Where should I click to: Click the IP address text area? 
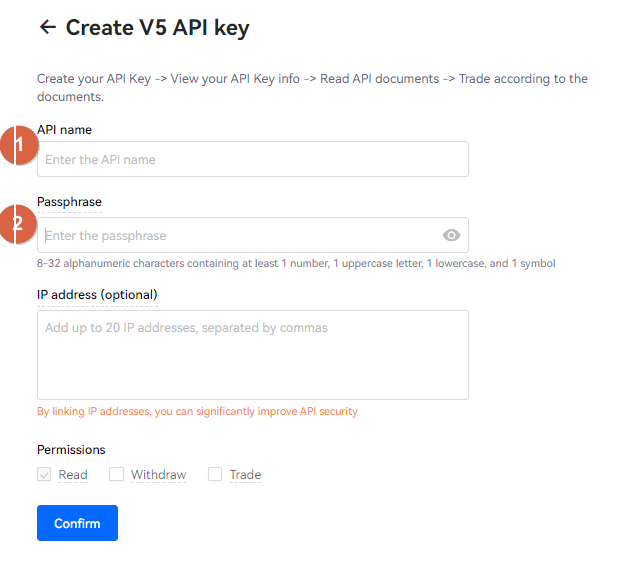click(253, 355)
